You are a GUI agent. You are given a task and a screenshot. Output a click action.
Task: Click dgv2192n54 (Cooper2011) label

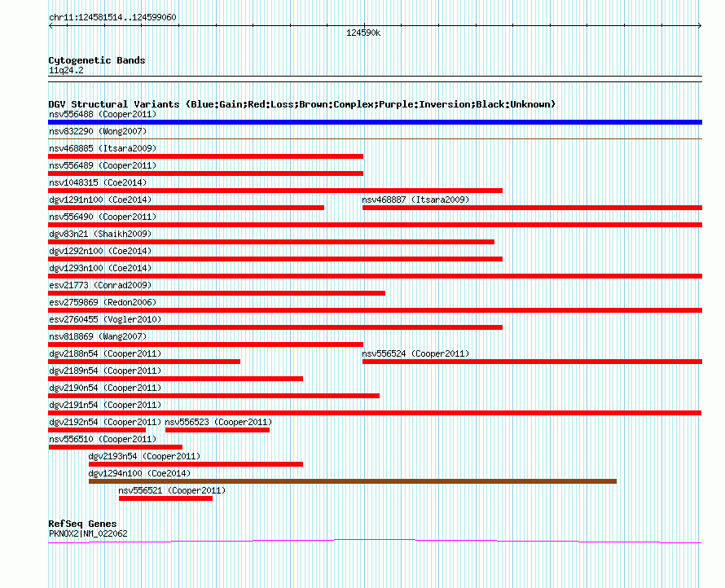pyautogui.click(x=105, y=422)
